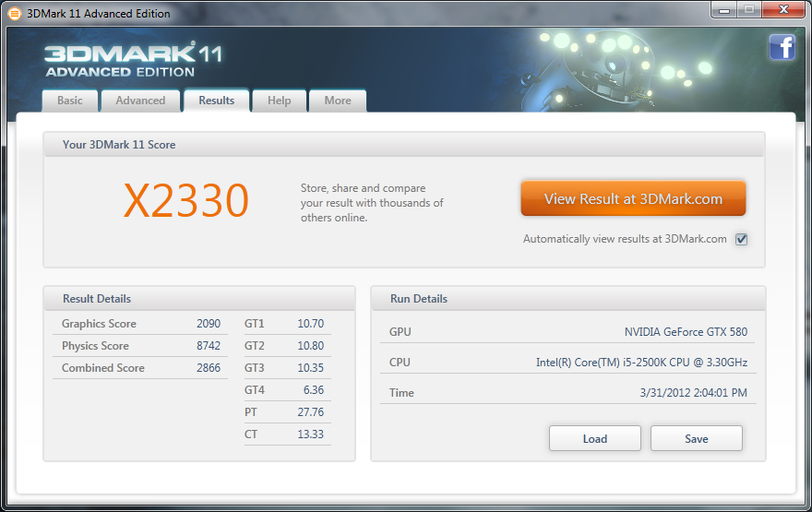This screenshot has height=512, width=812.
Task: Click the Graphics Score value 2090
Action: coord(209,324)
